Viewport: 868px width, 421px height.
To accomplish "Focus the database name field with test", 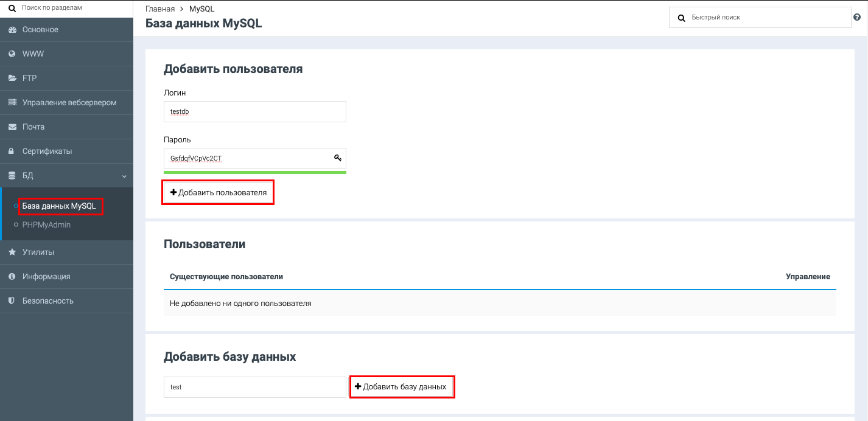I will pyautogui.click(x=255, y=387).
